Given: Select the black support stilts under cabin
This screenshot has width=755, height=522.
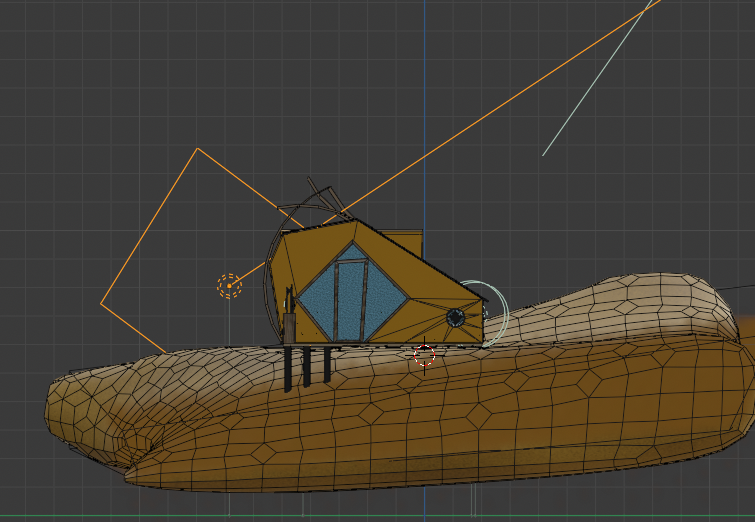Looking at the screenshot, I should (x=307, y=368).
